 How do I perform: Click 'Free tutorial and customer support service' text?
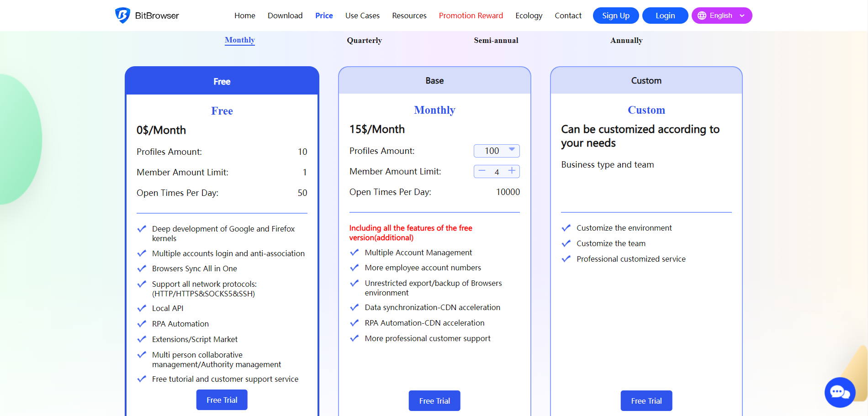(x=225, y=379)
